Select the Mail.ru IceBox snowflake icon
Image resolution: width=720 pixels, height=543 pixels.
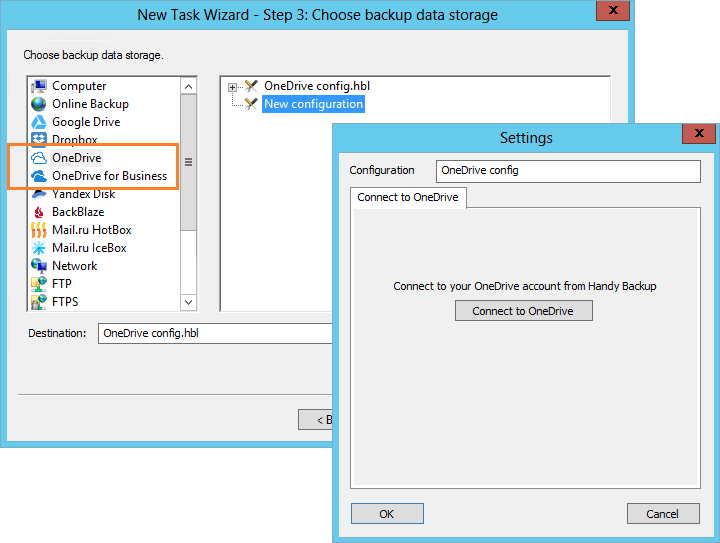coord(39,248)
